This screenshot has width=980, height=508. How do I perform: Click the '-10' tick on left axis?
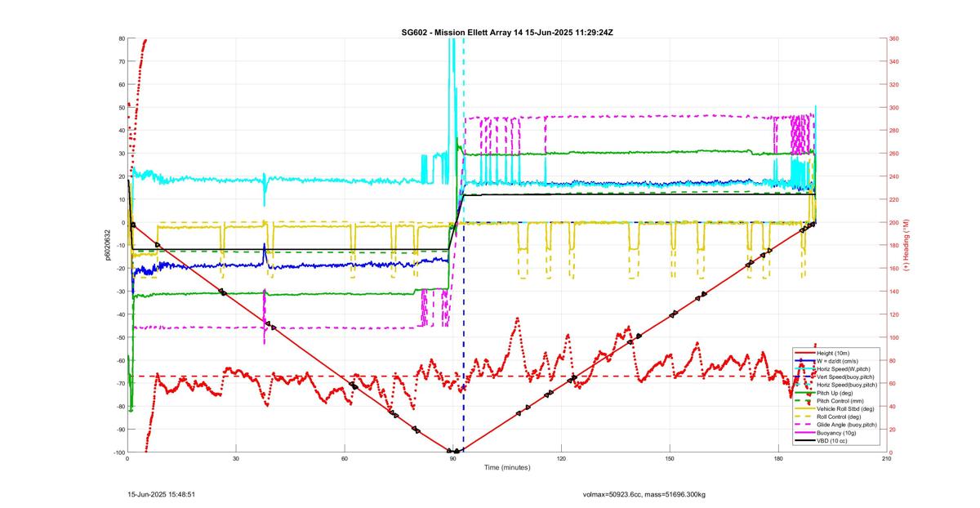[x=120, y=246]
